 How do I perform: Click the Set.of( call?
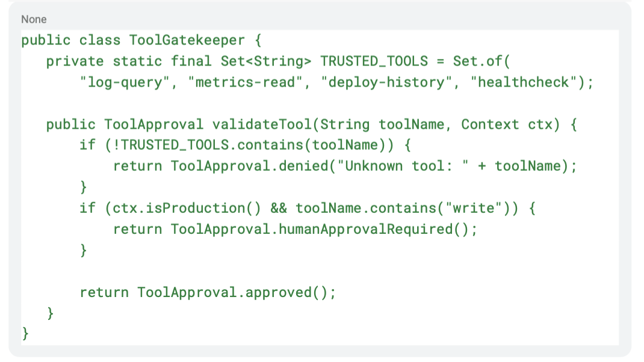coord(481,61)
